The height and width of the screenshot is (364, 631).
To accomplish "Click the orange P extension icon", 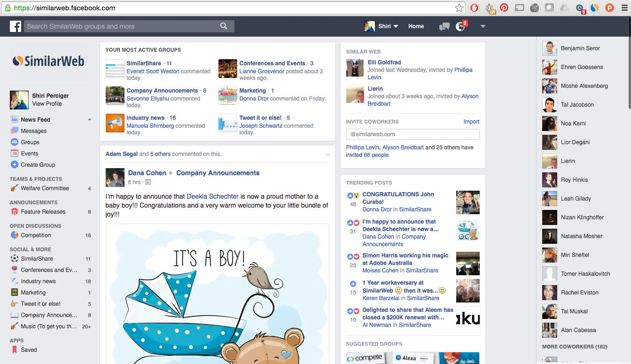I will click(x=609, y=8).
